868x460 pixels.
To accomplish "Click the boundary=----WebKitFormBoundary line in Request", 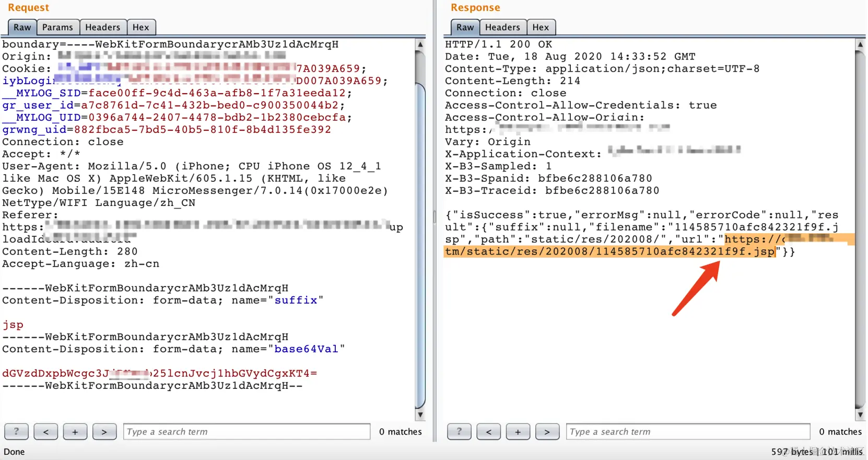I will point(170,44).
